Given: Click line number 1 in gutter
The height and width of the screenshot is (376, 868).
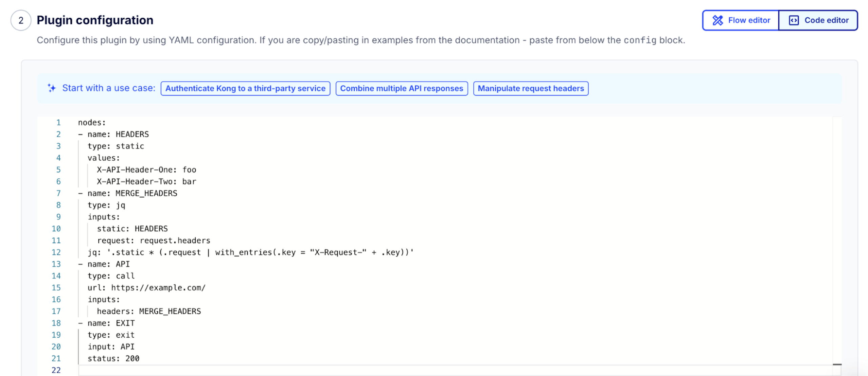Looking at the screenshot, I should click(58, 122).
